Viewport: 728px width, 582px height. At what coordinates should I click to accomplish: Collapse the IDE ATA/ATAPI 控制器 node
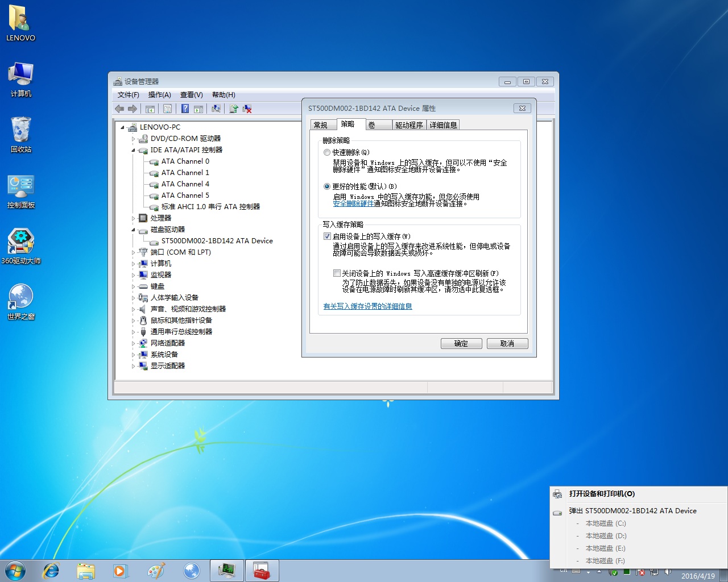coord(134,150)
